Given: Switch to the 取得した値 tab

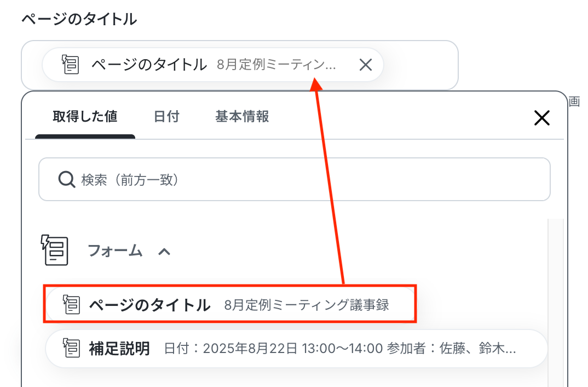Looking at the screenshot, I should (x=85, y=116).
